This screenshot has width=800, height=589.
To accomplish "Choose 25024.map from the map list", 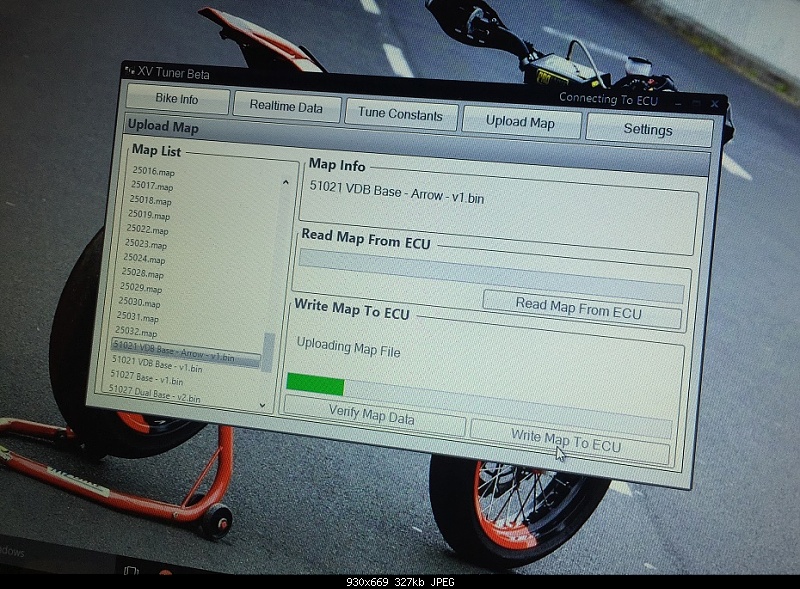I will 145,258.
